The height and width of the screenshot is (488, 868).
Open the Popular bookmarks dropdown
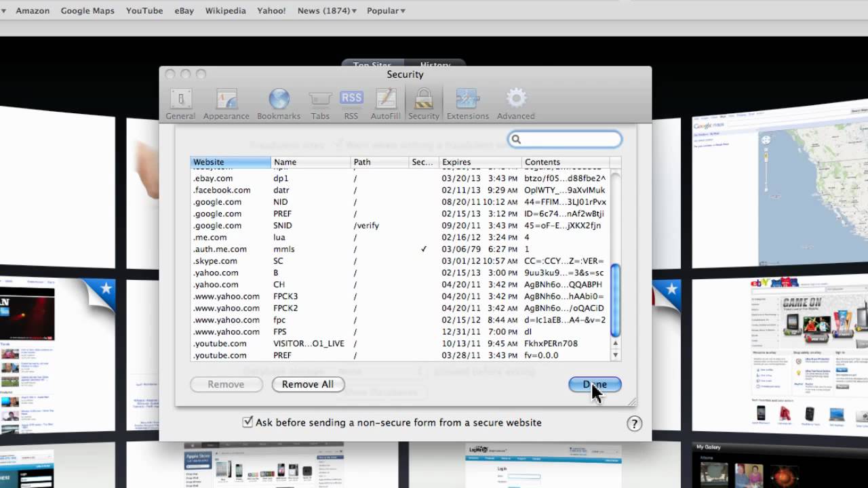point(386,11)
